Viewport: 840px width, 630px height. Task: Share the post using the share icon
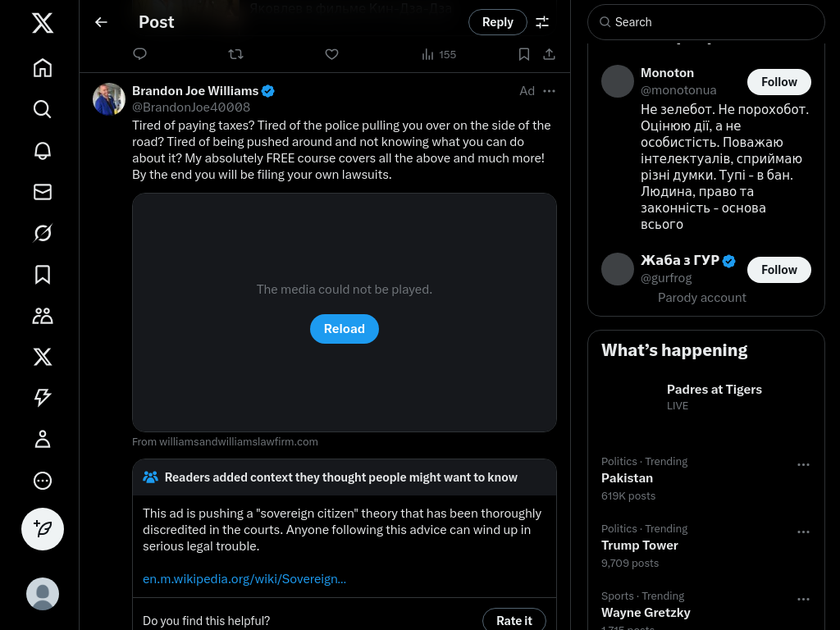click(550, 54)
